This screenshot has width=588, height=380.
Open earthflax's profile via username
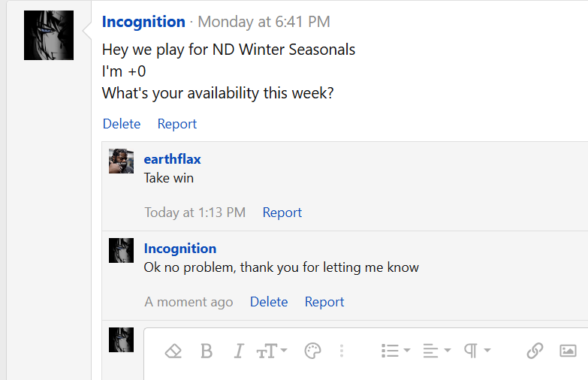pyautogui.click(x=173, y=159)
